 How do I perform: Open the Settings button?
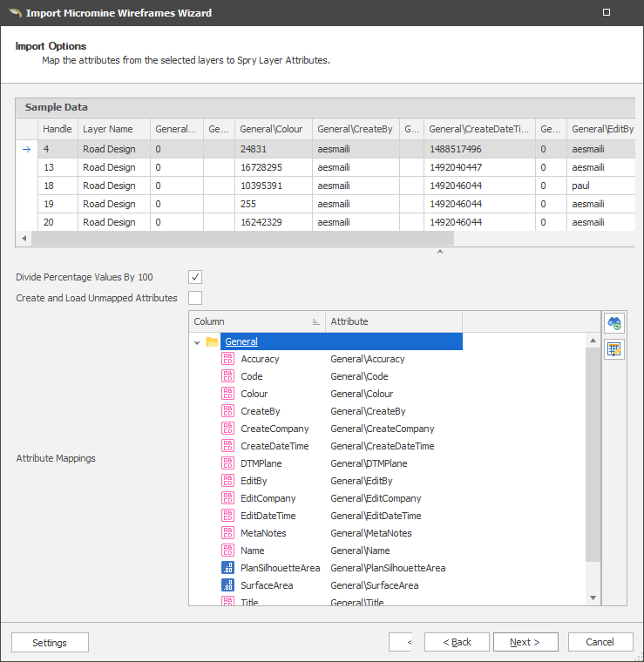(50, 643)
